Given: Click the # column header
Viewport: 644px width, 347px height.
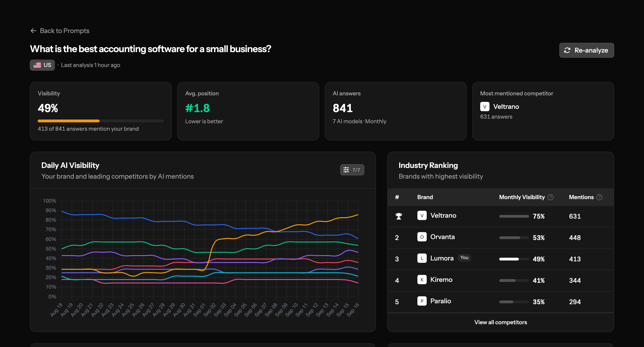Looking at the screenshot, I should pyautogui.click(x=397, y=197).
